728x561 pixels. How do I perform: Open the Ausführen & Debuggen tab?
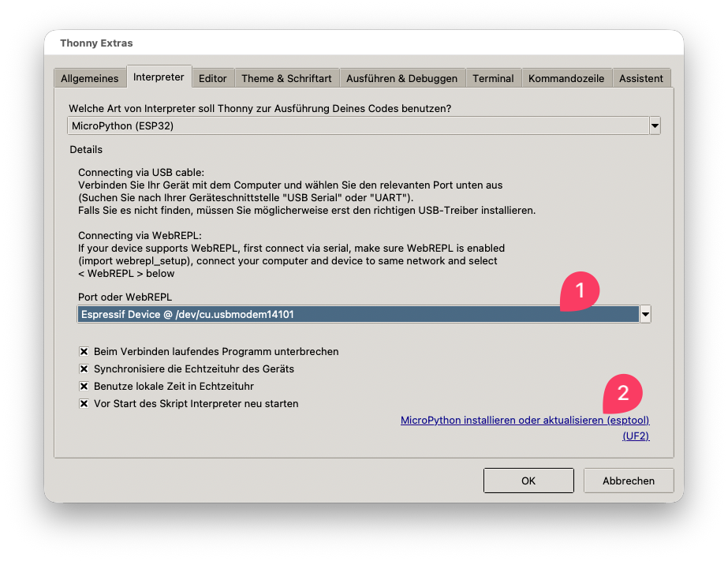pyautogui.click(x=401, y=78)
